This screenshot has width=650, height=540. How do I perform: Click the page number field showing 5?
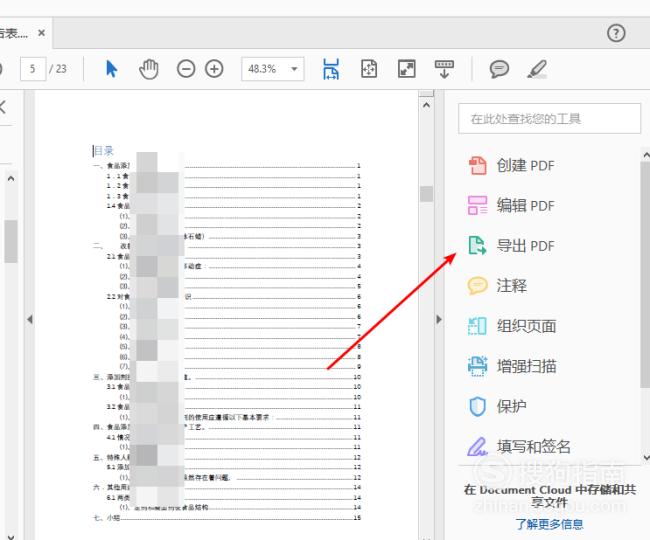pos(33,69)
